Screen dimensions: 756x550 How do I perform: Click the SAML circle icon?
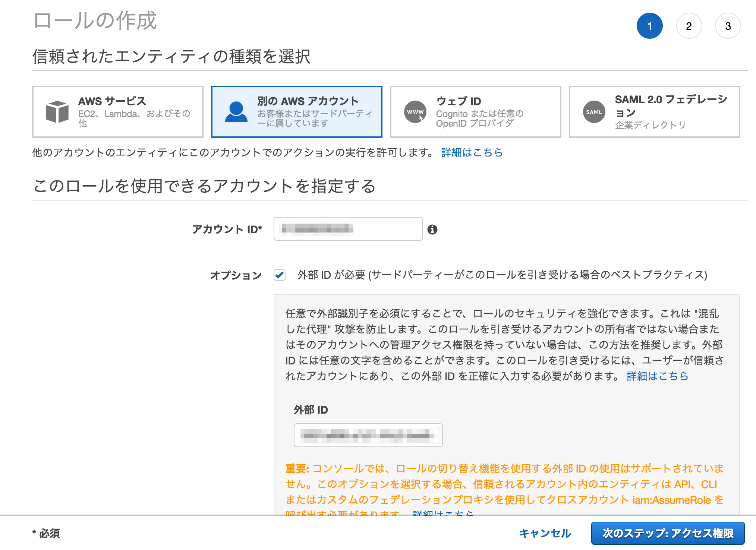point(593,111)
